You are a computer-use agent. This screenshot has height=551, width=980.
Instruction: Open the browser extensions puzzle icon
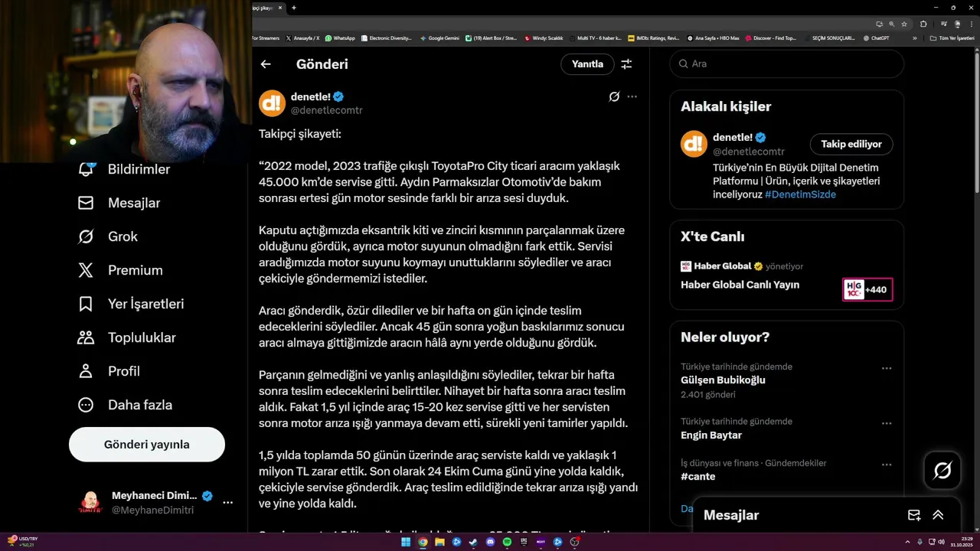923,24
